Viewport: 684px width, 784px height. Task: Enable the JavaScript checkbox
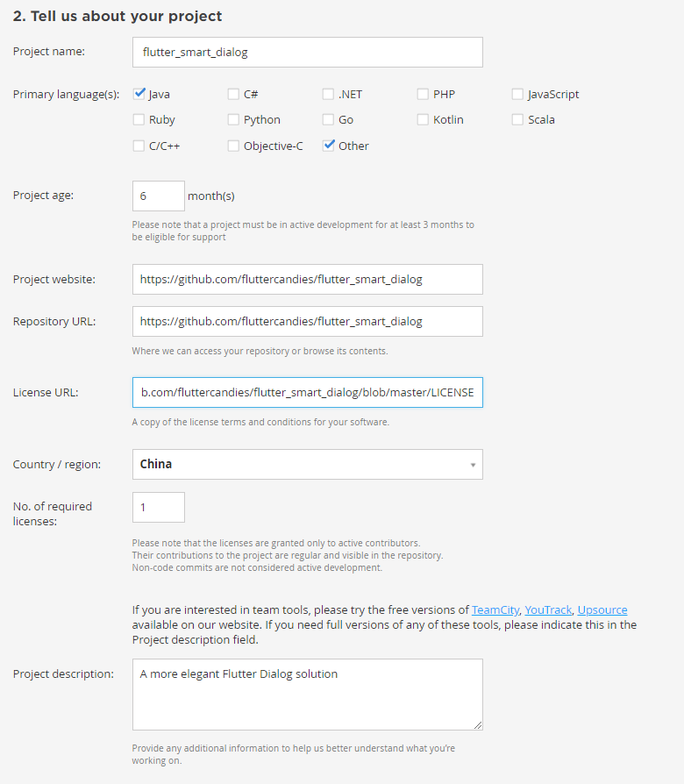point(518,94)
